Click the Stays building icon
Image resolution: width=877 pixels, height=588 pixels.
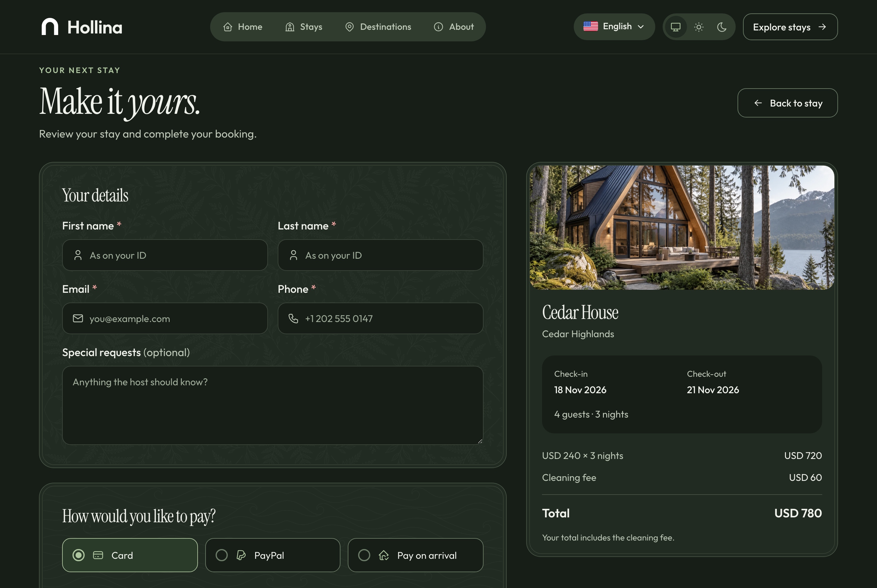coord(290,27)
